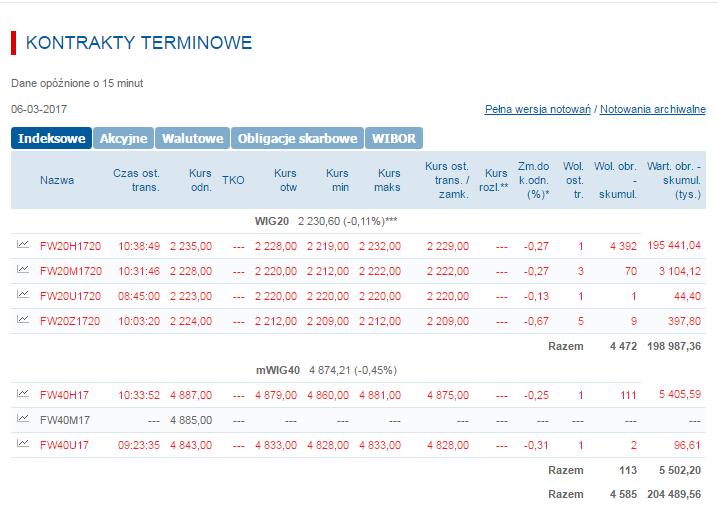Click value 195 441,04 in FW20H1720 row

pyautogui.click(x=674, y=245)
